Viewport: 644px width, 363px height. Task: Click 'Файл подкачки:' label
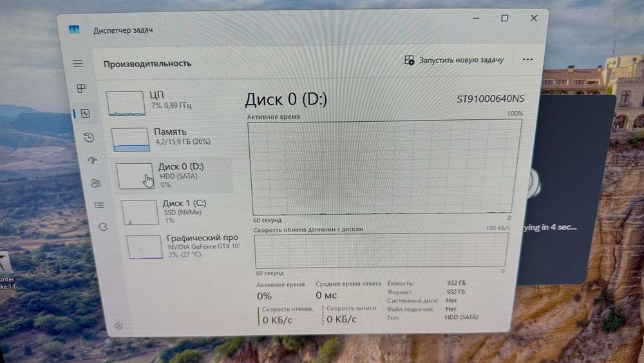coord(410,309)
